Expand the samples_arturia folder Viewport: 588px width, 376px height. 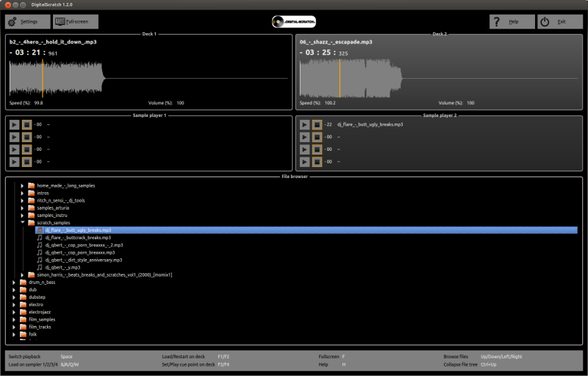22,208
